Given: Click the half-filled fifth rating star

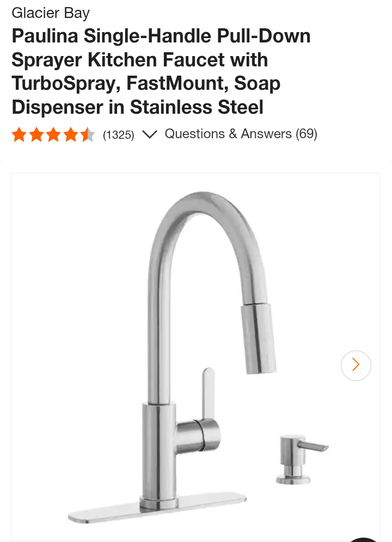Looking at the screenshot, I should point(88,134).
